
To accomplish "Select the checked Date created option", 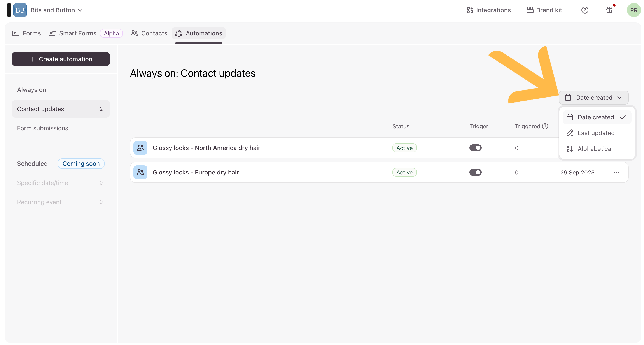I will point(596,117).
